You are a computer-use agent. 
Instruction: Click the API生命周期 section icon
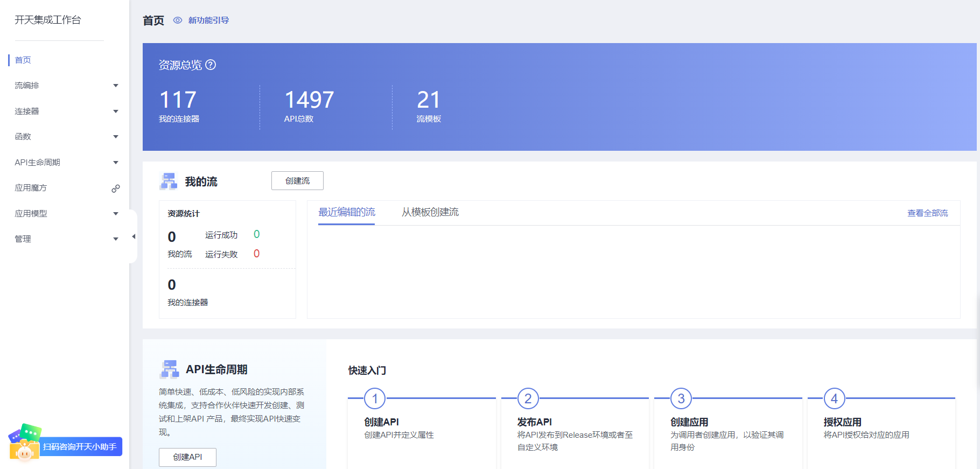click(x=170, y=369)
